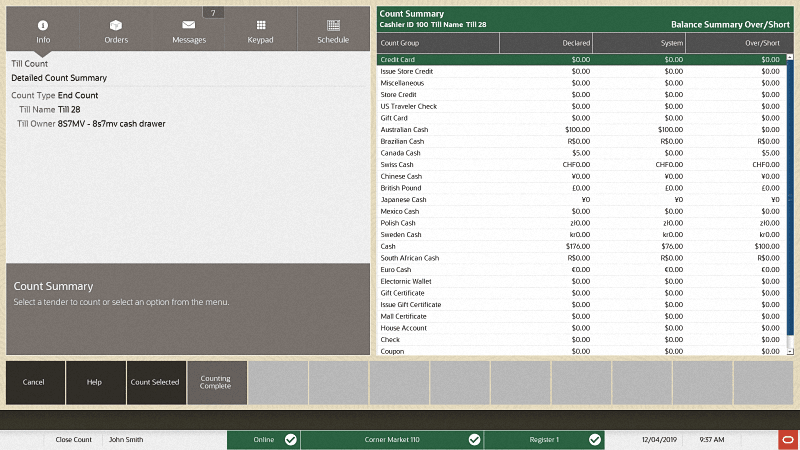This screenshot has width=800, height=450.
Task: Click the Close Count status text
Action: 73,439
